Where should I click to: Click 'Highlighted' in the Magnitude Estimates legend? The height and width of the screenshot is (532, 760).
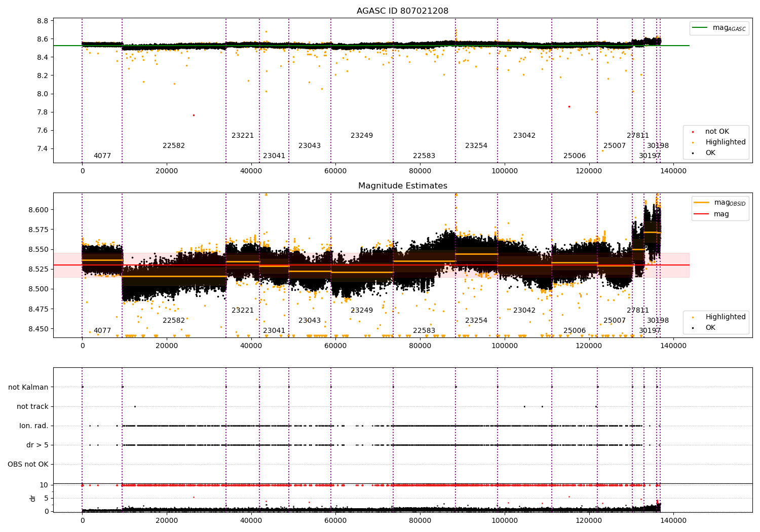pos(726,317)
